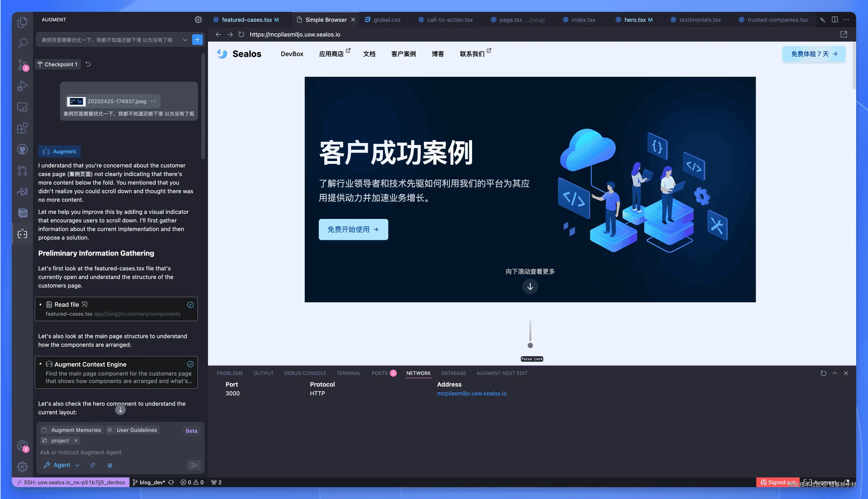Toggle the split editor layout button
The width and height of the screenshot is (868, 499).
pos(835,20)
